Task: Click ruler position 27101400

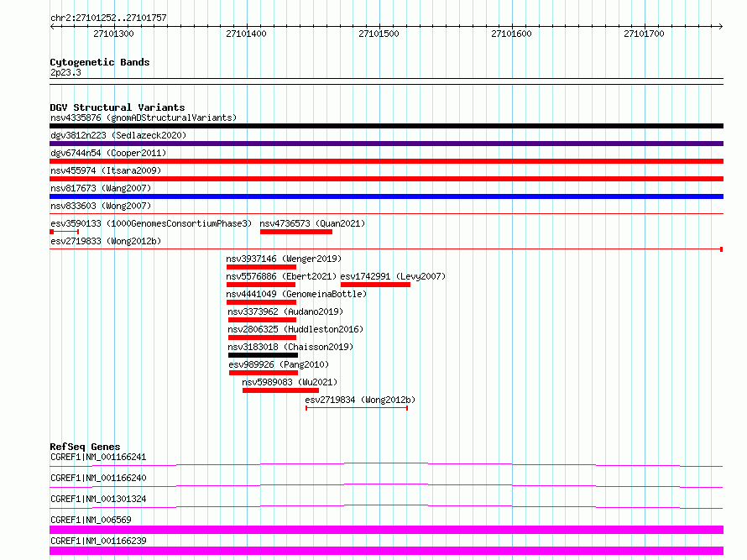Action: tap(246, 34)
